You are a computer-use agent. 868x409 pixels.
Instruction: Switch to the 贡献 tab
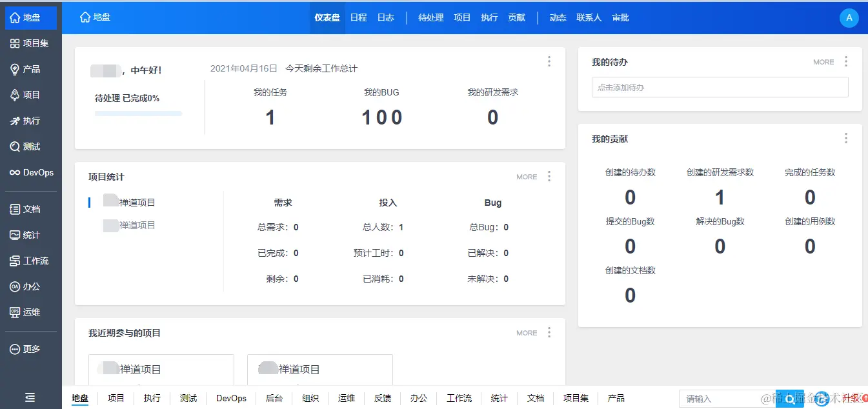click(516, 17)
